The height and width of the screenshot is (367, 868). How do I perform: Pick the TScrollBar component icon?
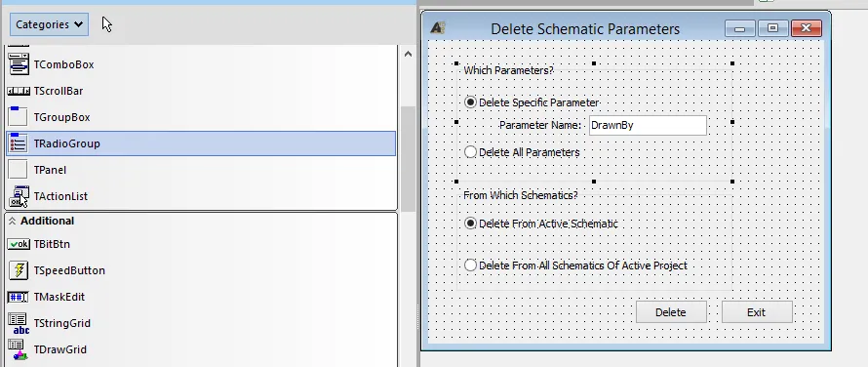pos(19,91)
